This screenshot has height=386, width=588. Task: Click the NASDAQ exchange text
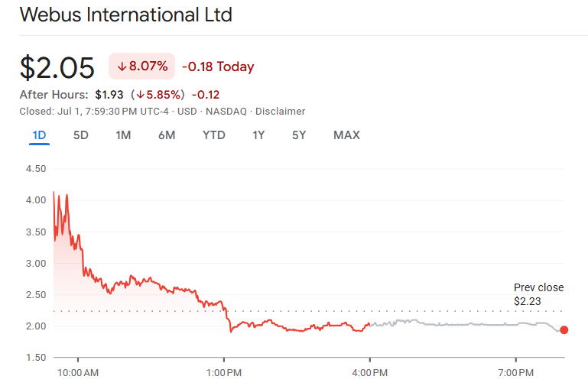click(226, 112)
